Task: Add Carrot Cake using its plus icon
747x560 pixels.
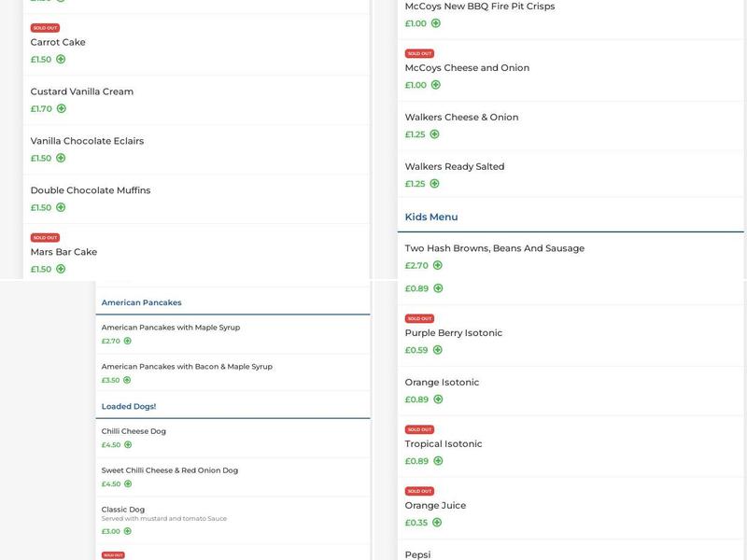Action: [61, 59]
